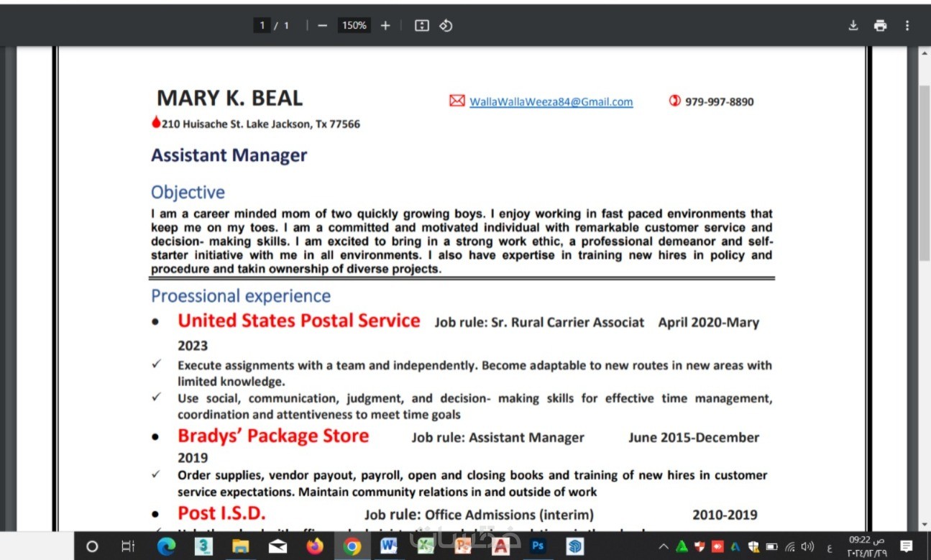
Task: Click the page number field
Action: pyautogui.click(x=262, y=26)
